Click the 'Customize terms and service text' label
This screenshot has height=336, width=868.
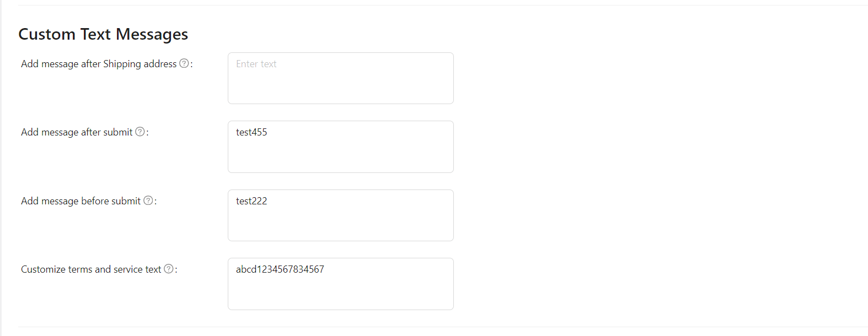click(x=91, y=269)
